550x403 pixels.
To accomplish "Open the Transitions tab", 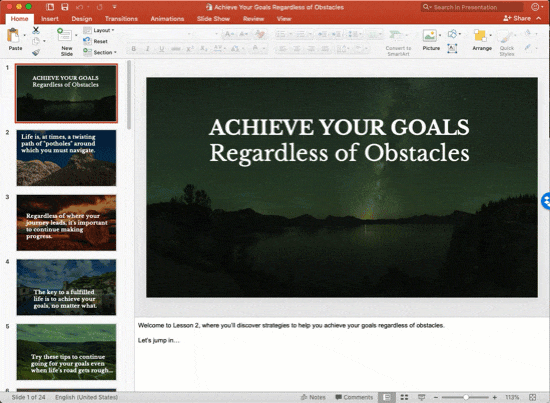I will (121, 19).
